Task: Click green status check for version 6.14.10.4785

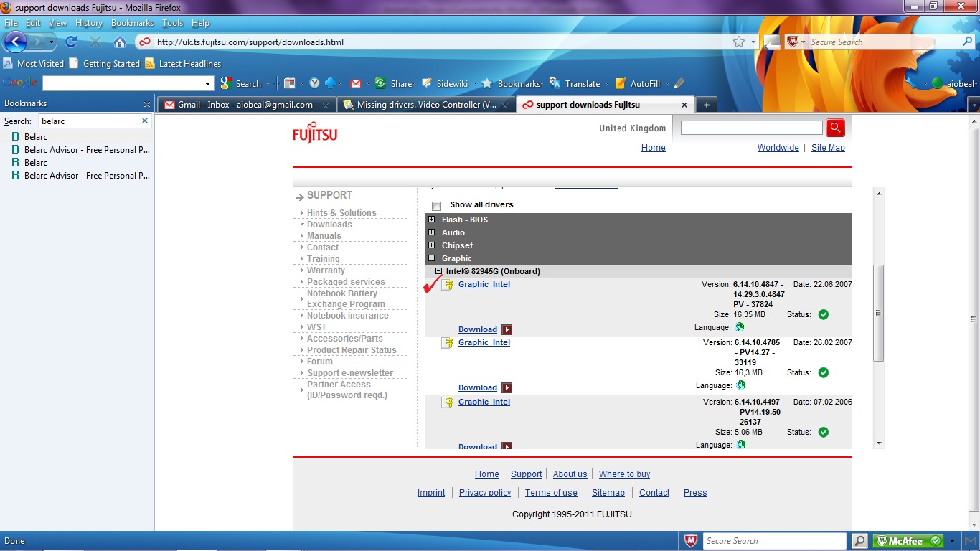Action: coord(823,372)
